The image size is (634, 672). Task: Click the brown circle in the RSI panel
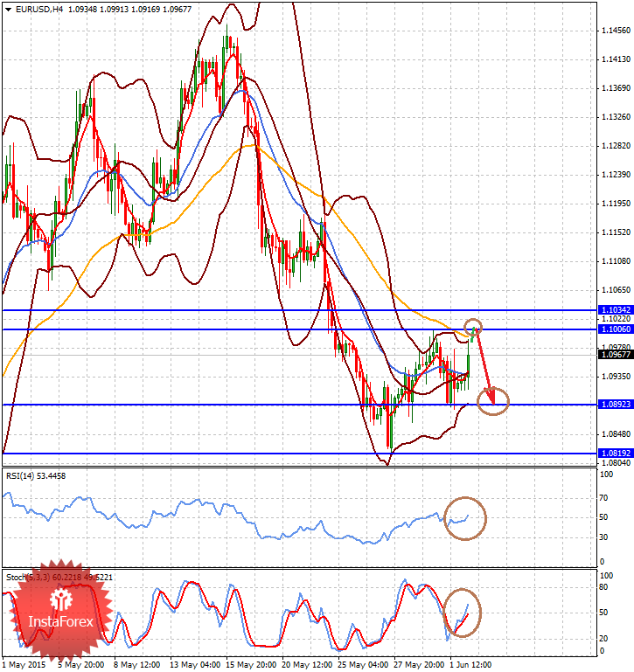464,517
